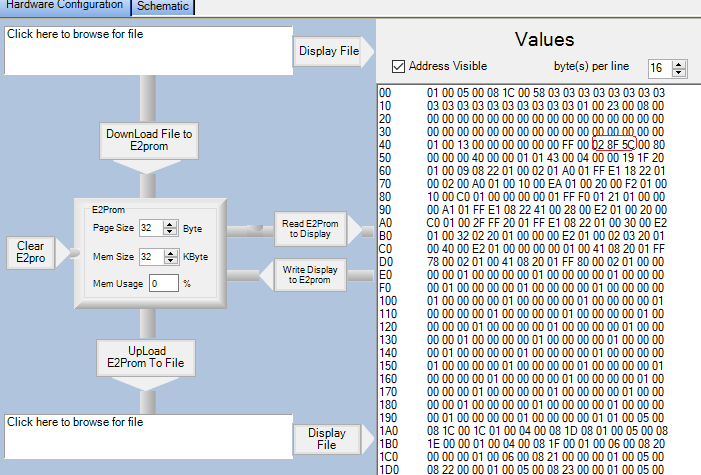
Task: Click address 1D0 row label
Action: [388, 470]
